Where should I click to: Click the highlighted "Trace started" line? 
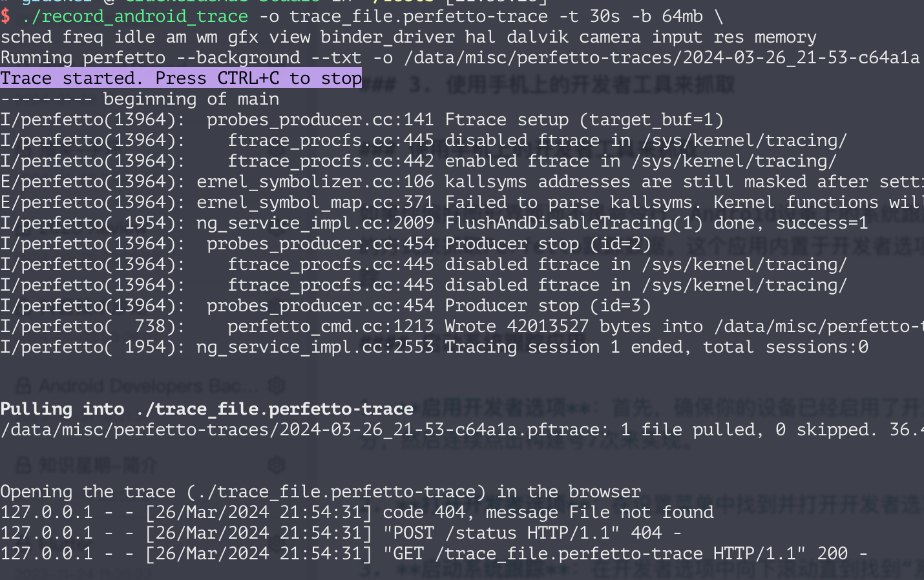(181, 78)
